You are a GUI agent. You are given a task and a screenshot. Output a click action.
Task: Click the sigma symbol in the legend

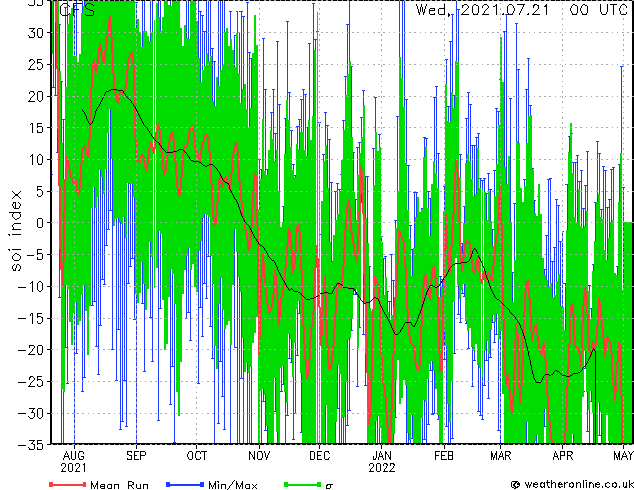(329, 486)
